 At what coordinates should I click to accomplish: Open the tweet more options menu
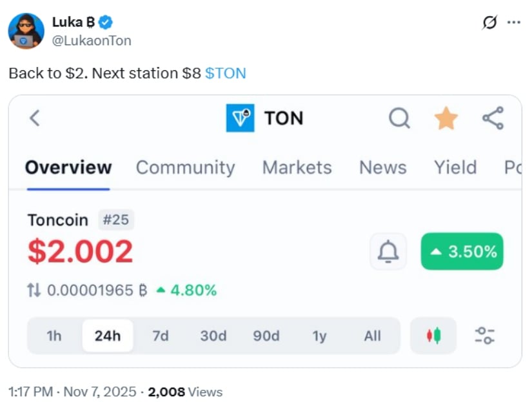(514, 23)
